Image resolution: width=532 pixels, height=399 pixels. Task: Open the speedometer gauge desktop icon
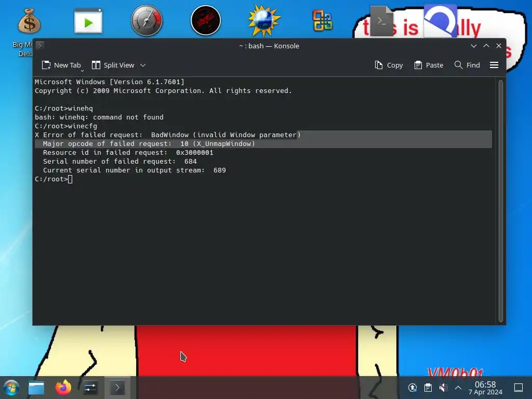tap(147, 21)
